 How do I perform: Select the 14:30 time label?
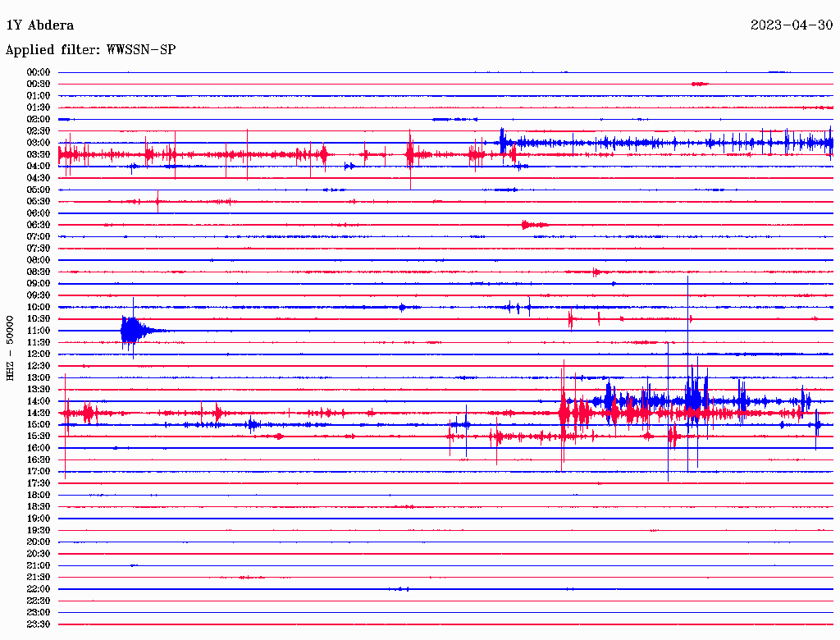[x=39, y=414]
